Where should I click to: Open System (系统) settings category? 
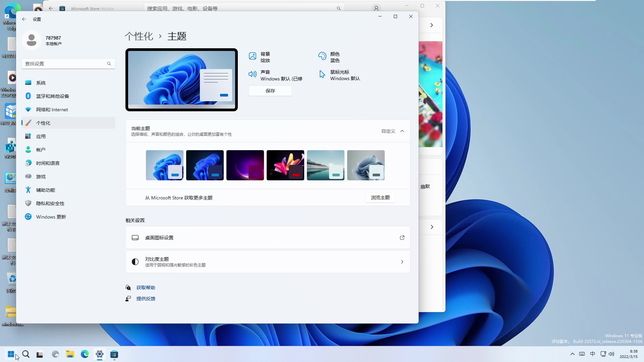pos(68,83)
